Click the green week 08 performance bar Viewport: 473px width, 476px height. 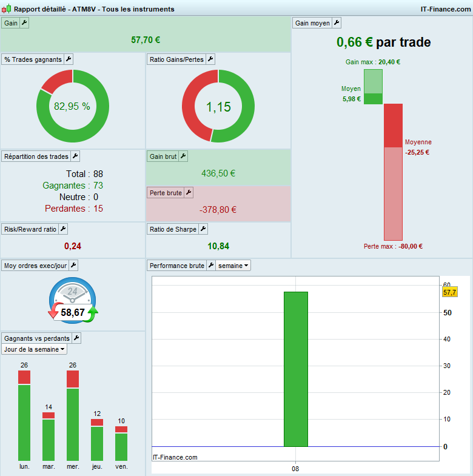point(296,369)
